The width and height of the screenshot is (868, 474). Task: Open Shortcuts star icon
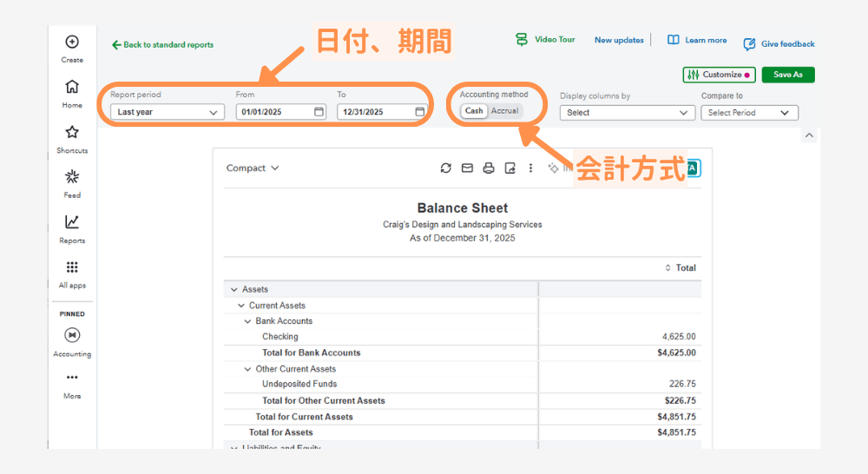coord(72,132)
